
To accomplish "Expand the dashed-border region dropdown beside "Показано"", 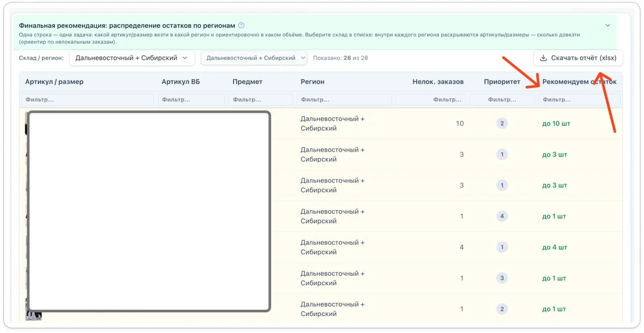I will point(254,58).
